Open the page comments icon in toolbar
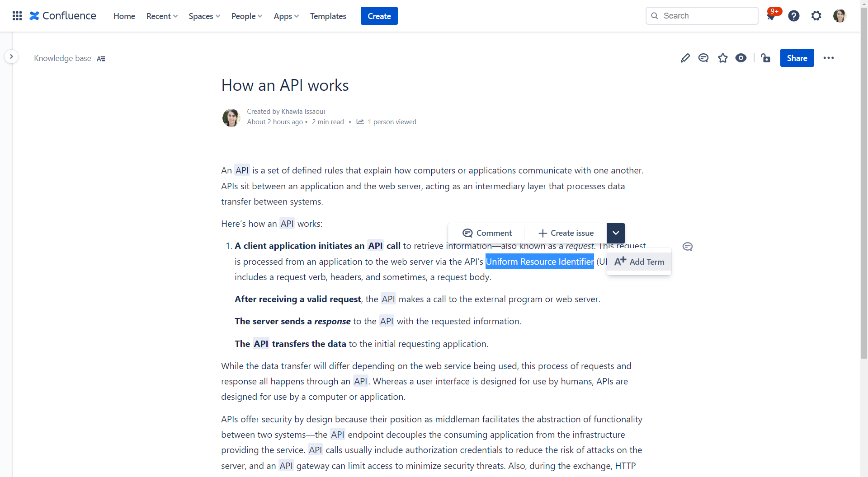Screen dimensions: 868x477 click(x=703, y=58)
